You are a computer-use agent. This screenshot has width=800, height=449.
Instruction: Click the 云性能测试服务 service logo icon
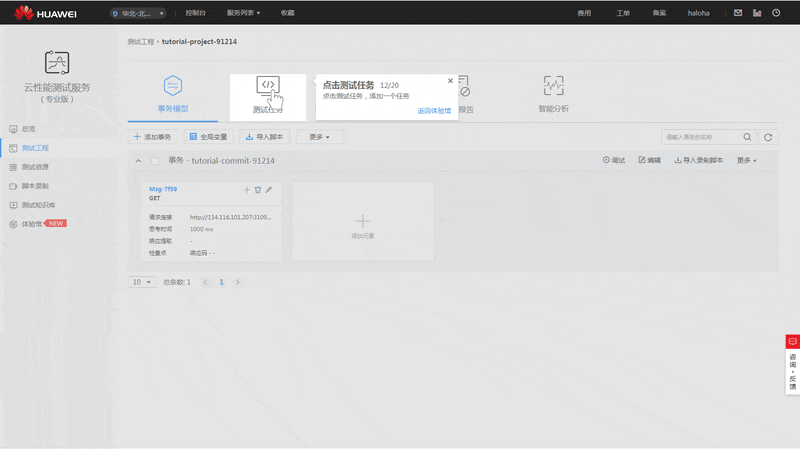pos(57,62)
